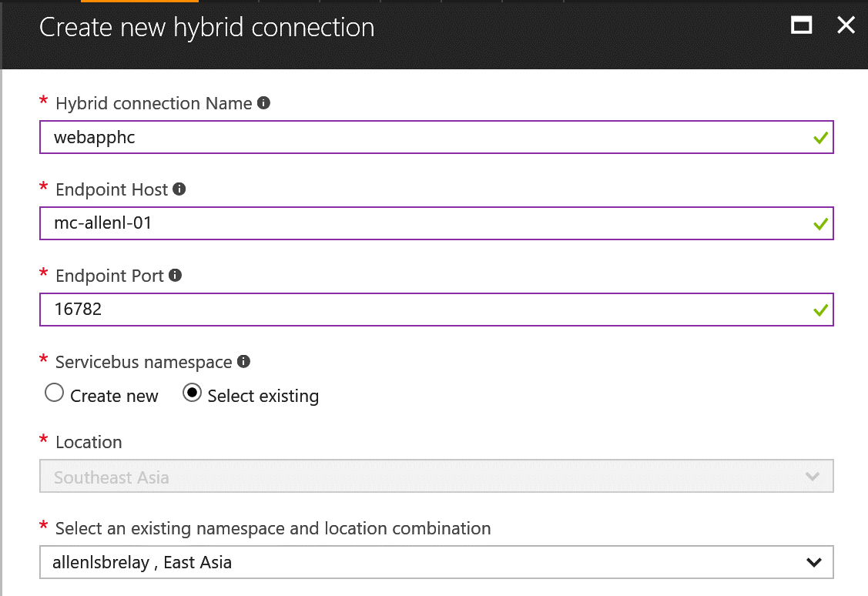This screenshot has width=868, height=596.
Task: Click green checkmark in mc-allenl-01 field
Action: click(820, 225)
